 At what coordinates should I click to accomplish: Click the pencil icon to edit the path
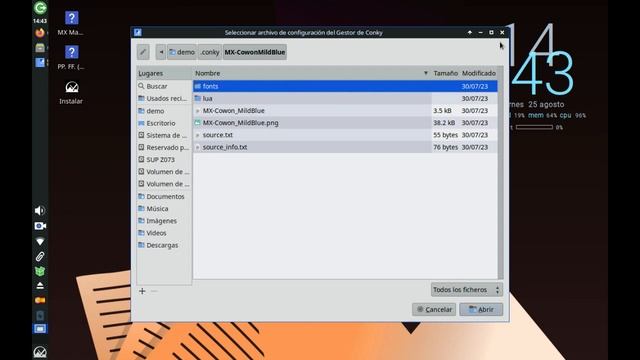[143, 52]
